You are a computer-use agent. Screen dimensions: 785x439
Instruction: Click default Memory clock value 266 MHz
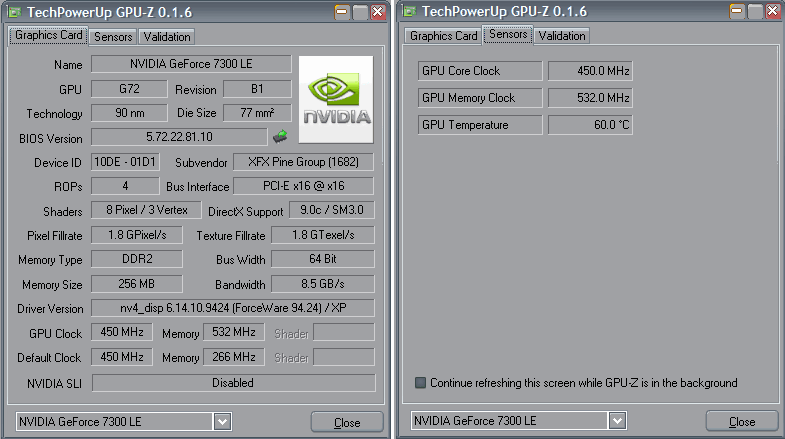pos(234,357)
